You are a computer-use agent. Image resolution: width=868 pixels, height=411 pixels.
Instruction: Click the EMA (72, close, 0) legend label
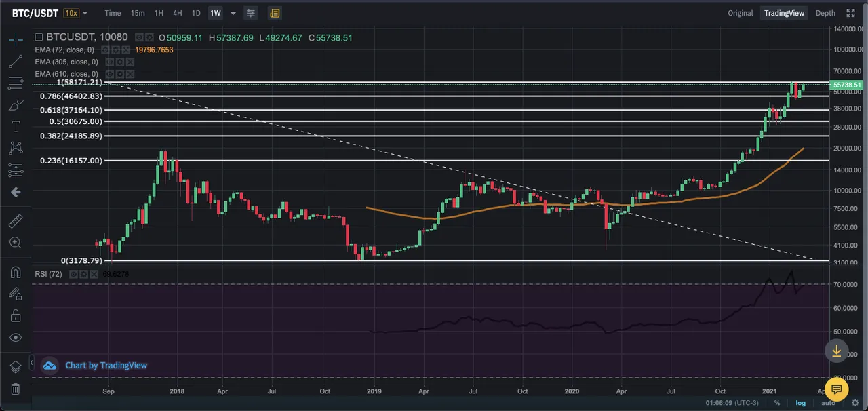(x=65, y=50)
